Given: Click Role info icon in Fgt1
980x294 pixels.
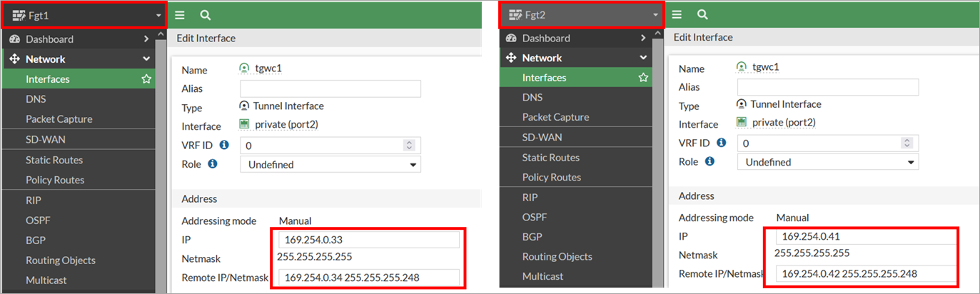Looking at the screenshot, I should point(212,164).
